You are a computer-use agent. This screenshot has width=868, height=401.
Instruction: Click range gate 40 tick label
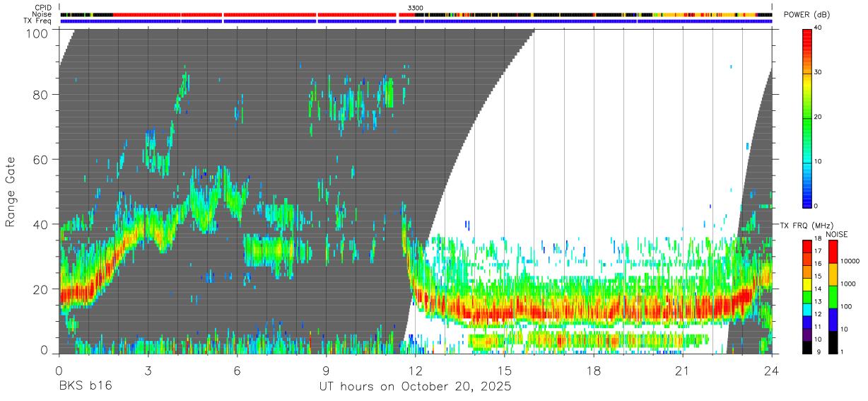pos(40,224)
